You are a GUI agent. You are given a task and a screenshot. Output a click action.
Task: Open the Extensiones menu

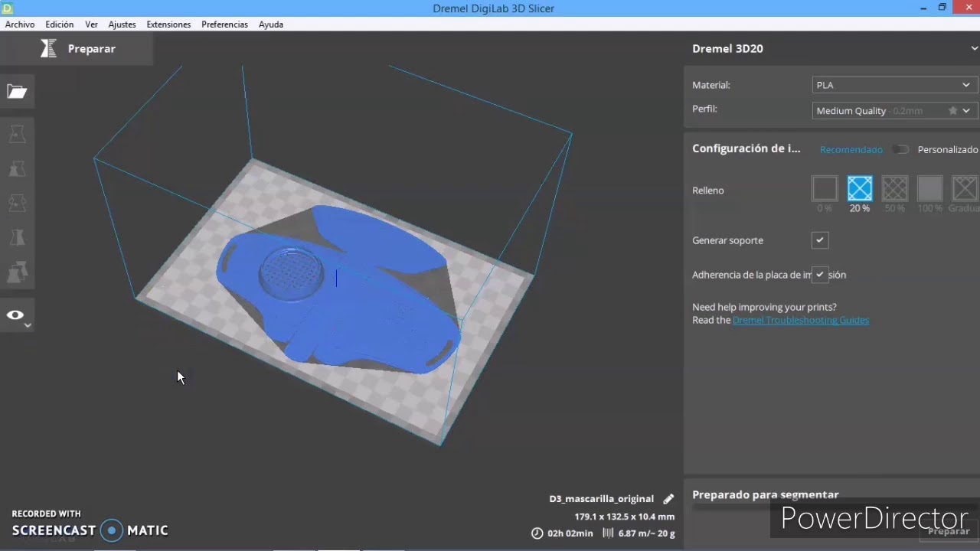pos(168,24)
